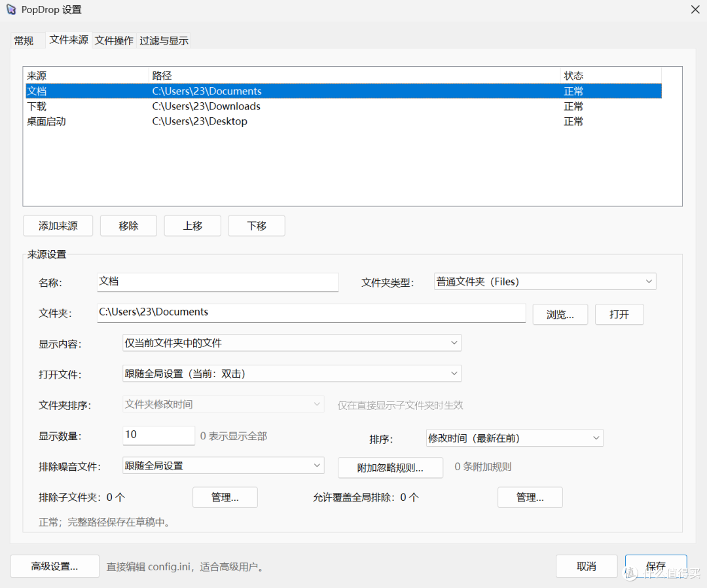Select the 桌面启动 source row
The width and height of the screenshot is (707, 588).
pos(344,121)
